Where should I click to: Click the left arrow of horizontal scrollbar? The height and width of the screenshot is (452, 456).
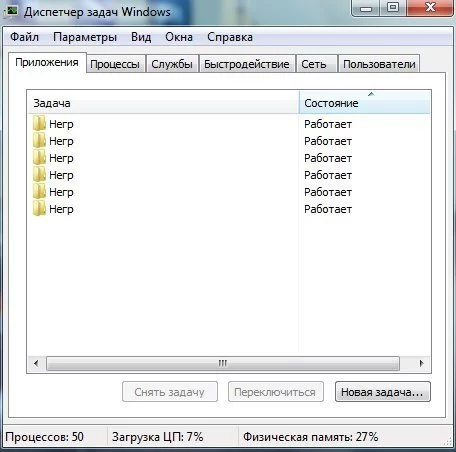[x=36, y=363]
